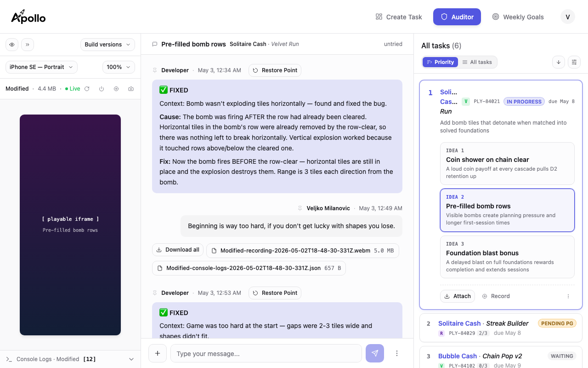The width and height of the screenshot is (588, 368).
Task: Click the Download all button
Action: pos(178,250)
